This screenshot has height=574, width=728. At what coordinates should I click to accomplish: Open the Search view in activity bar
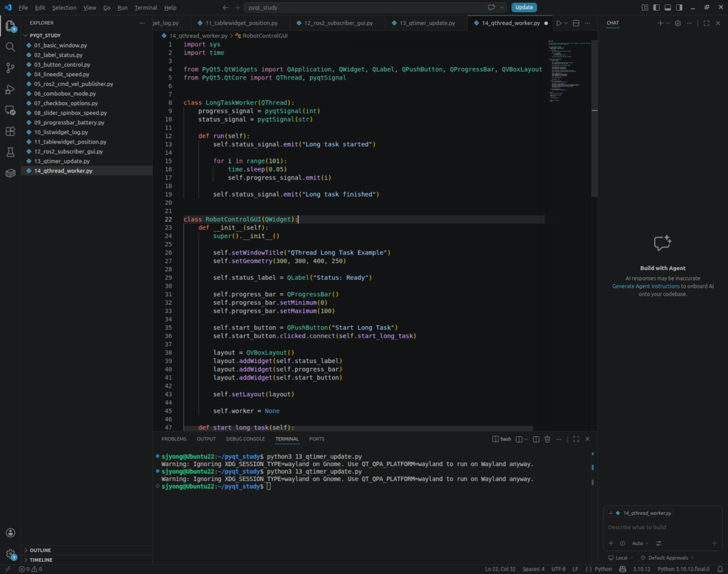(10, 47)
